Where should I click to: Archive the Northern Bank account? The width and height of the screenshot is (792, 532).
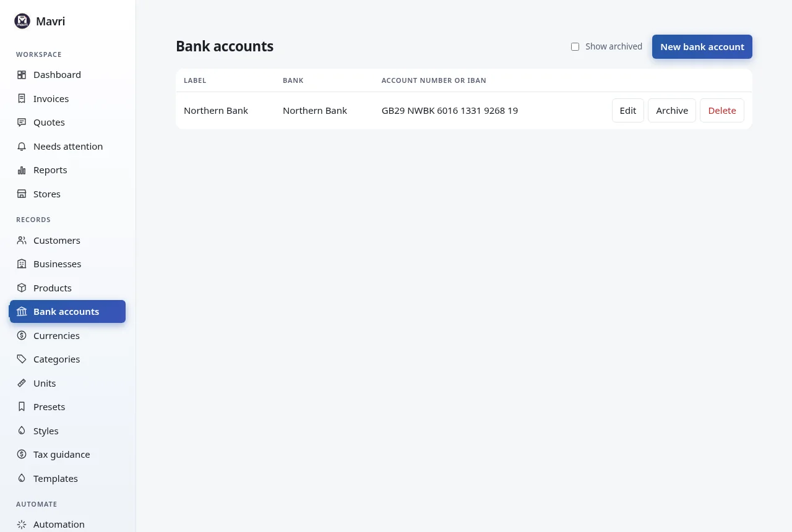pyautogui.click(x=672, y=111)
